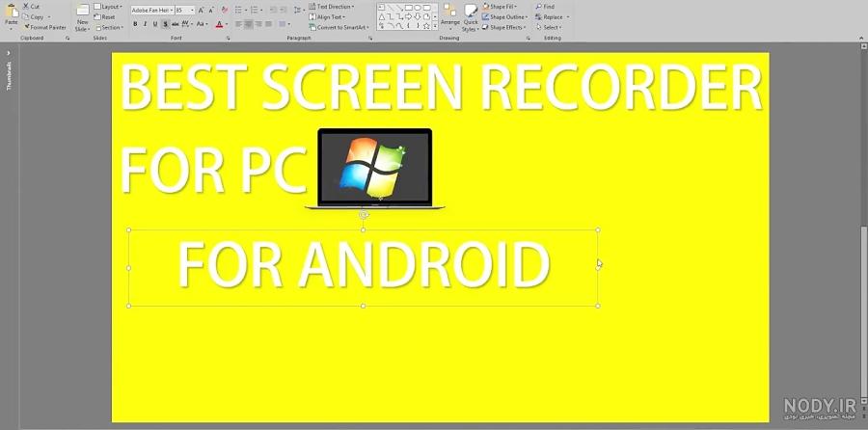Viewport: 868px width, 430px height.
Task: Select the oval shape in gallery
Action: coord(418,7)
